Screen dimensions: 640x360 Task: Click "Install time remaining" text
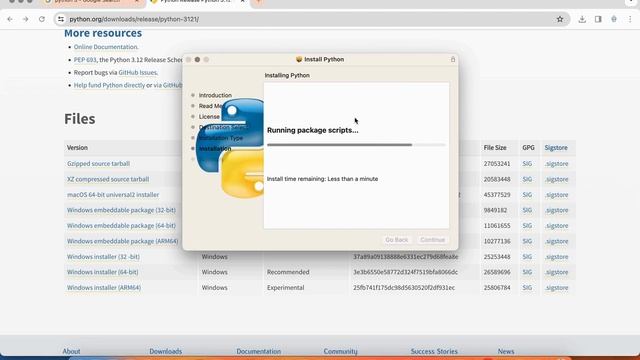click(322, 179)
